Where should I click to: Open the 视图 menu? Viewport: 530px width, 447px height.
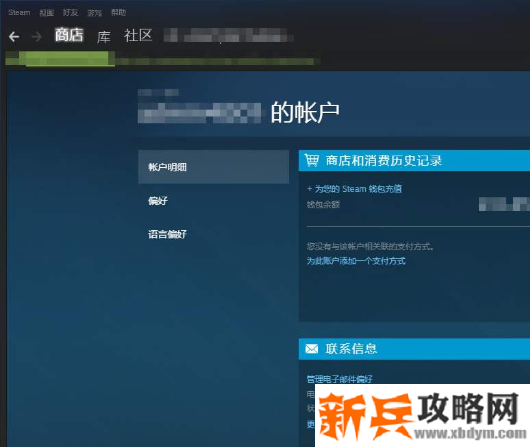pyautogui.click(x=46, y=13)
